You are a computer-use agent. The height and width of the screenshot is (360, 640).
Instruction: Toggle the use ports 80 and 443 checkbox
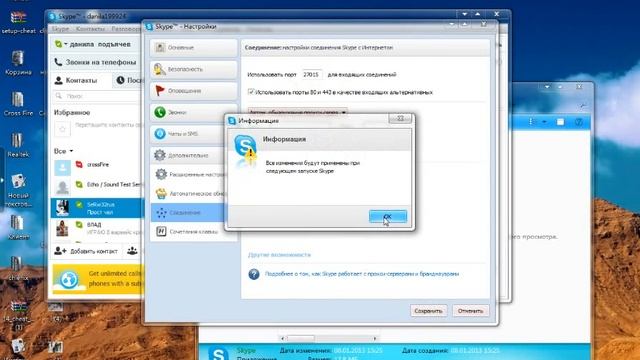click(x=251, y=92)
